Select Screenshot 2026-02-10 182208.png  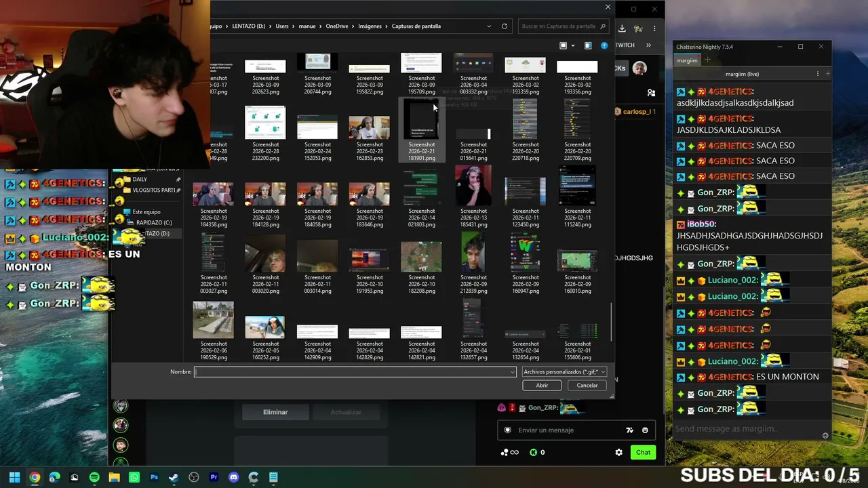[x=421, y=263]
